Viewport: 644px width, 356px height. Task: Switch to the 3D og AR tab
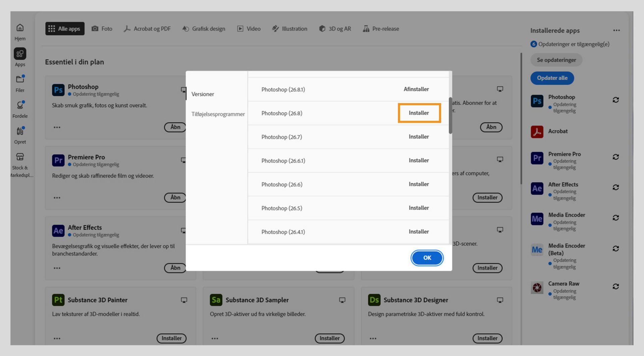(335, 29)
